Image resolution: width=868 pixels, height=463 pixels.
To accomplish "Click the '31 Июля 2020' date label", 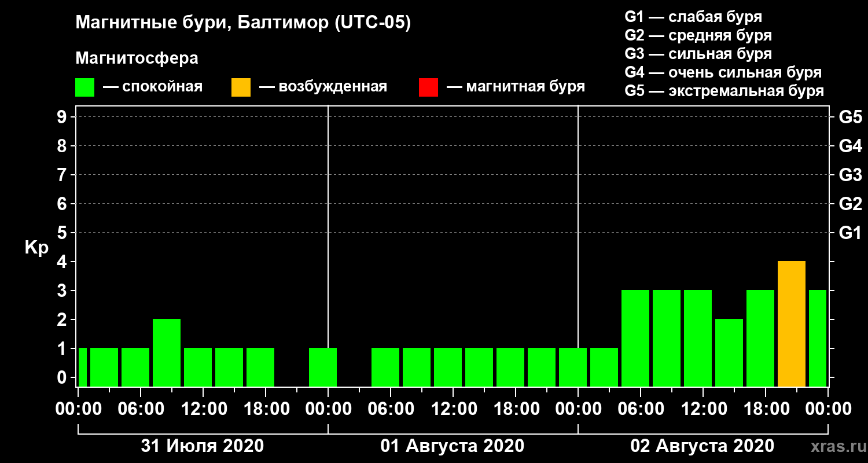I will [203, 446].
